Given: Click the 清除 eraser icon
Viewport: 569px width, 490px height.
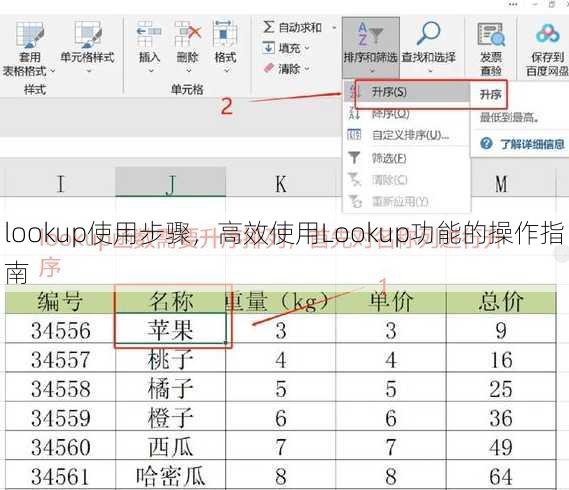Looking at the screenshot, I should pyautogui.click(x=269, y=68).
